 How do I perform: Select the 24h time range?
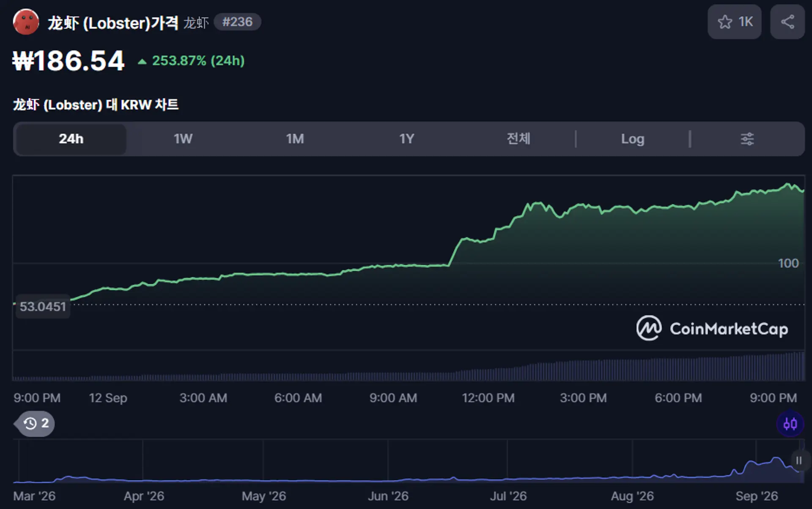click(x=71, y=139)
